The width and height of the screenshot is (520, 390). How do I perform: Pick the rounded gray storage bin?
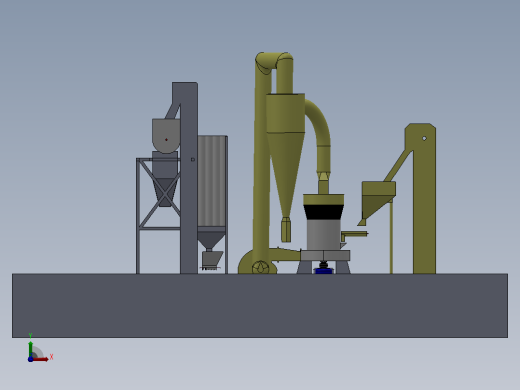click(x=166, y=135)
